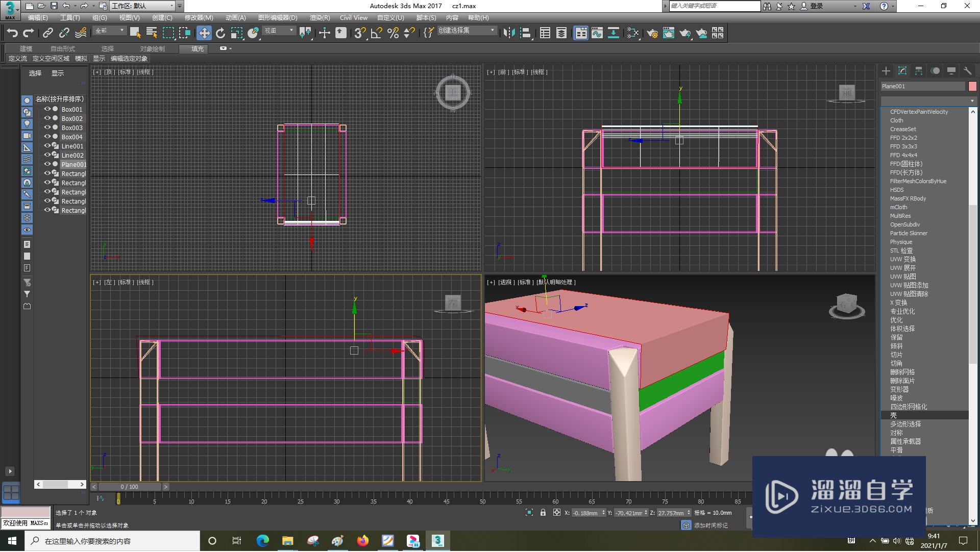Click the 定义空闲区域 ribbon button
Viewport: 980px width, 552px height.
point(51,59)
